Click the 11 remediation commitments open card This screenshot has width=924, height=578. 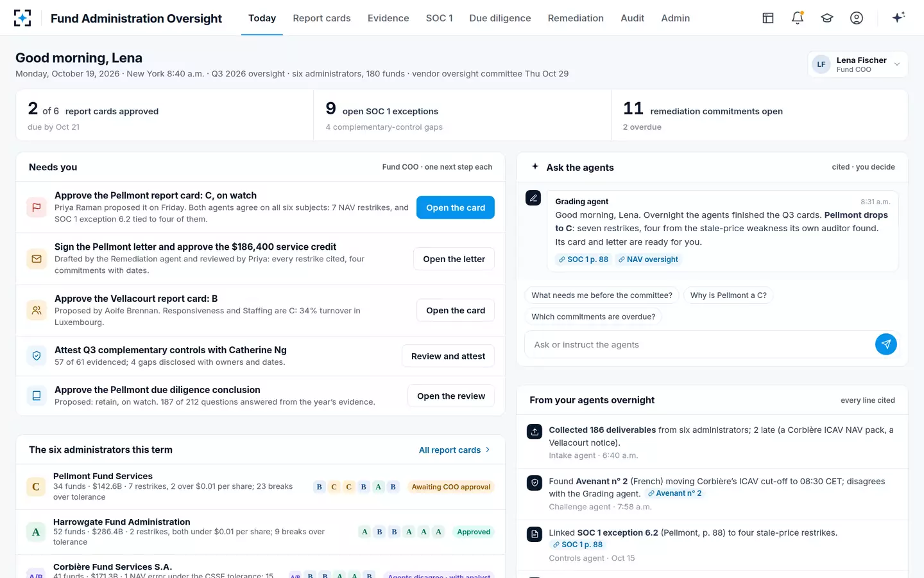click(x=759, y=115)
